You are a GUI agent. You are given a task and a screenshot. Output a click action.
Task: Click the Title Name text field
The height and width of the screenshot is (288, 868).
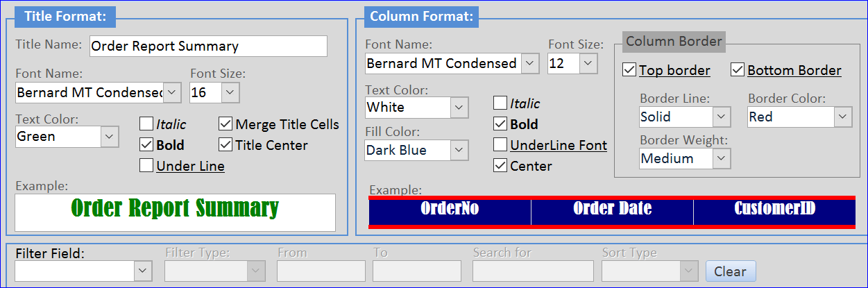208,46
